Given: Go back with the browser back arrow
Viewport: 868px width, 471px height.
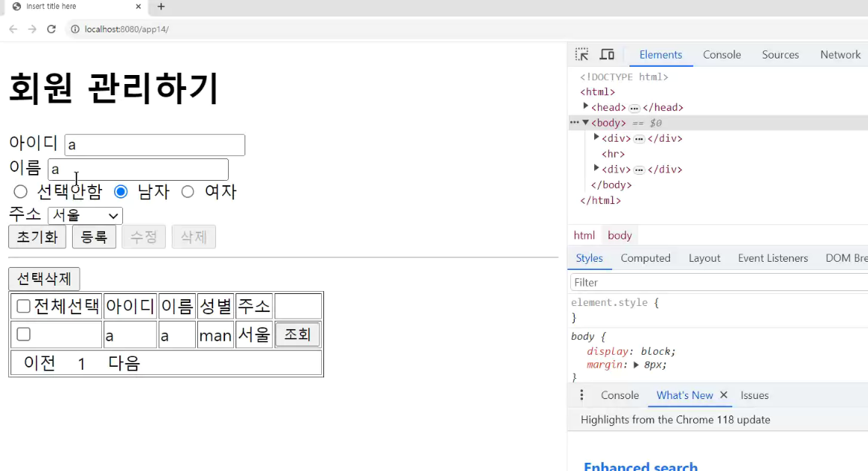Looking at the screenshot, I should click(14, 28).
